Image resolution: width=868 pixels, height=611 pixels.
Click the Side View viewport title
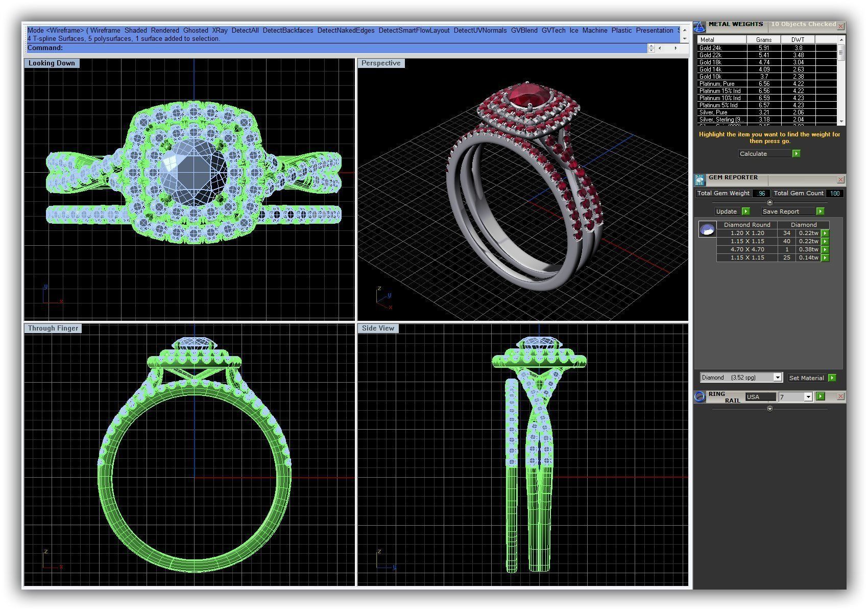tap(378, 328)
